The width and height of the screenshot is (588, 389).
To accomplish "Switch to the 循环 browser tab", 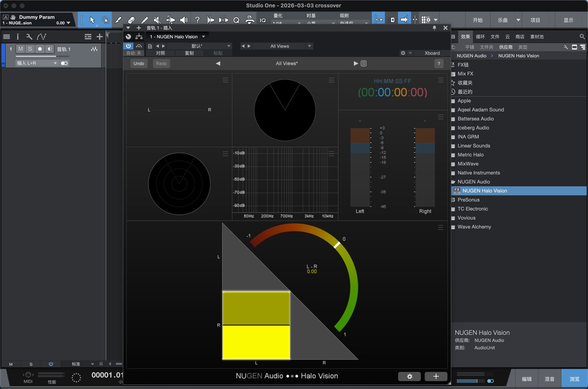I will [480, 37].
